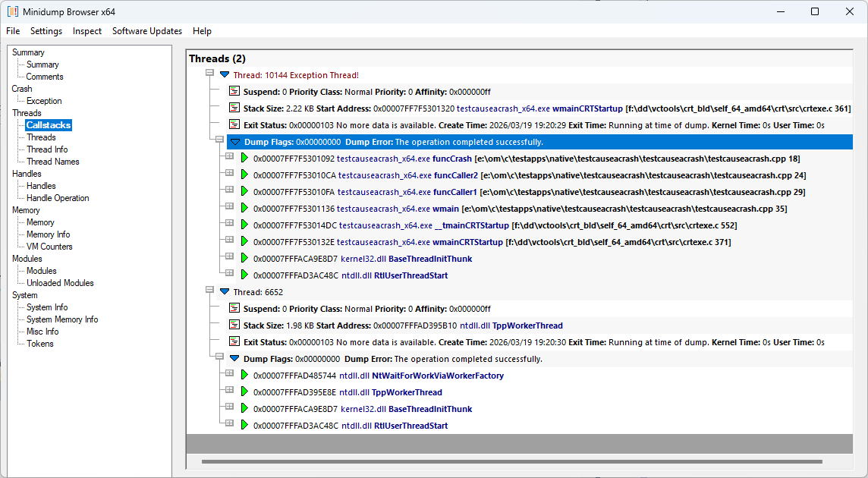Open the Software Updates menu

tap(147, 31)
